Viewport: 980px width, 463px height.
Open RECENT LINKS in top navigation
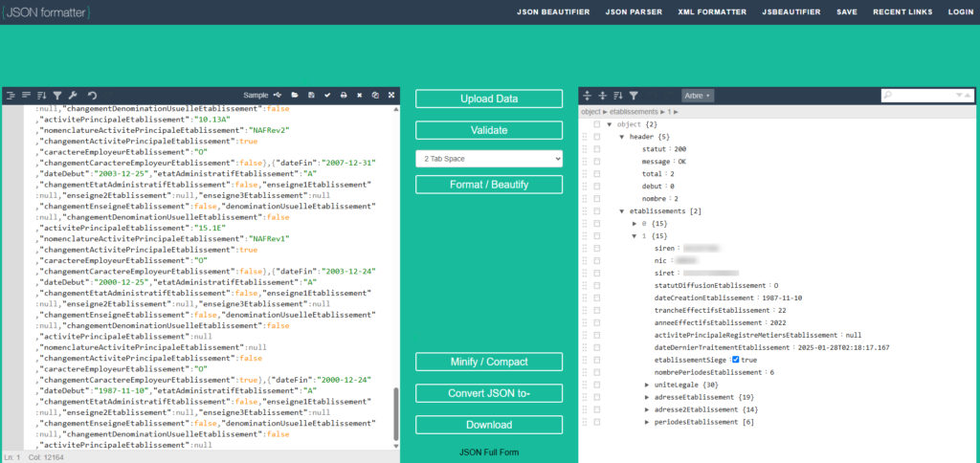902,11
